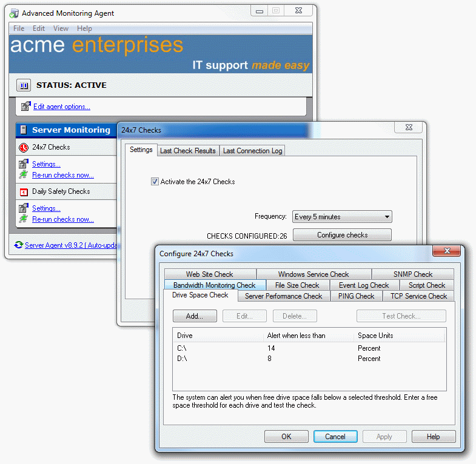Click the Cancel button
This screenshot has width=476, height=464.
(335, 436)
